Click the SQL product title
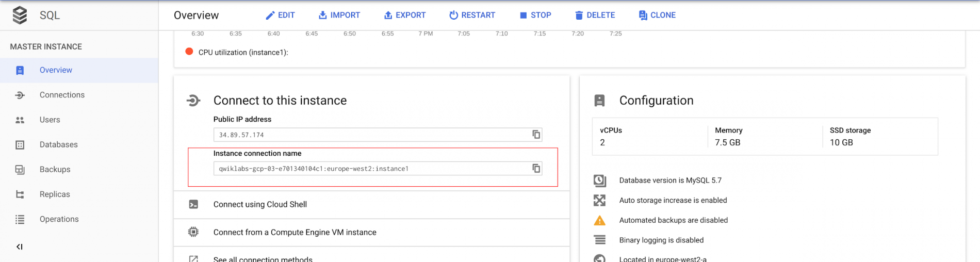This screenshot has width=980, height=262. coord(50,15)
